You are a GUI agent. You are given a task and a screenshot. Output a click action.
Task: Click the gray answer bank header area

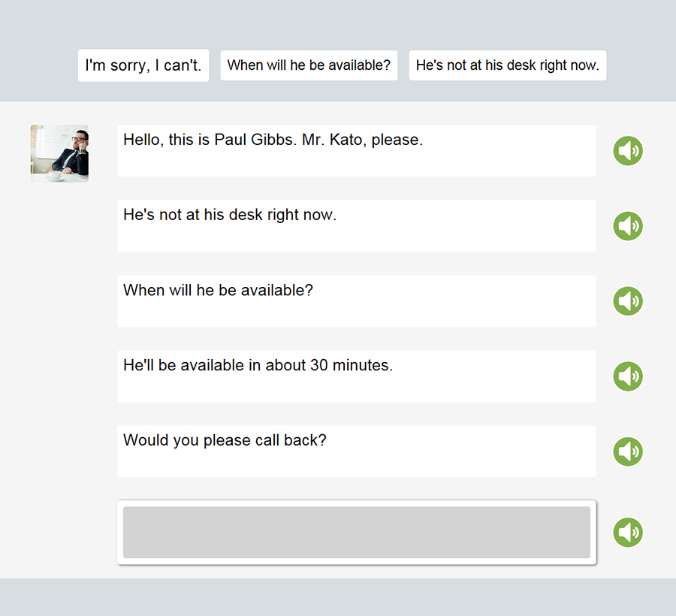click(x=338, y=23)
